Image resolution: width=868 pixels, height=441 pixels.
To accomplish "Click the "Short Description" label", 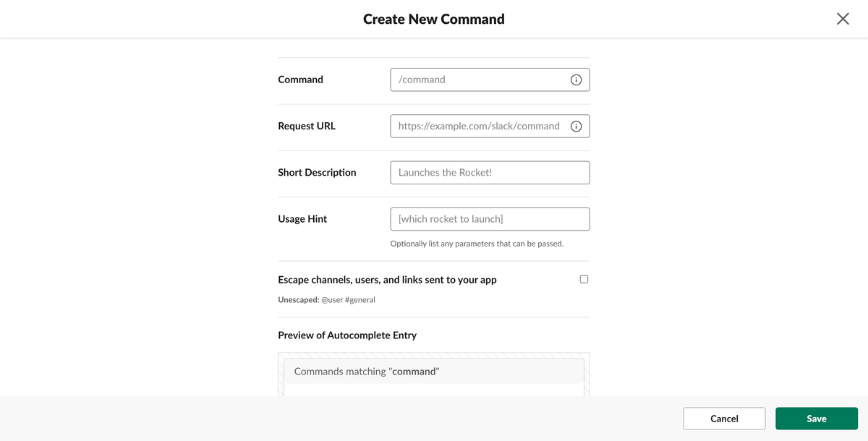I will pos(317,173).
